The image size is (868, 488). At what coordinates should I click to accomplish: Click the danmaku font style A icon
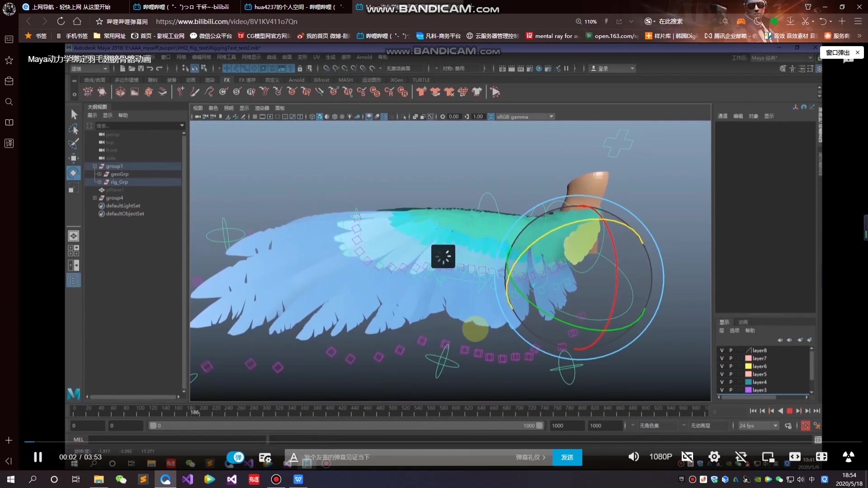pyautogui.click(x=293, y=457)
